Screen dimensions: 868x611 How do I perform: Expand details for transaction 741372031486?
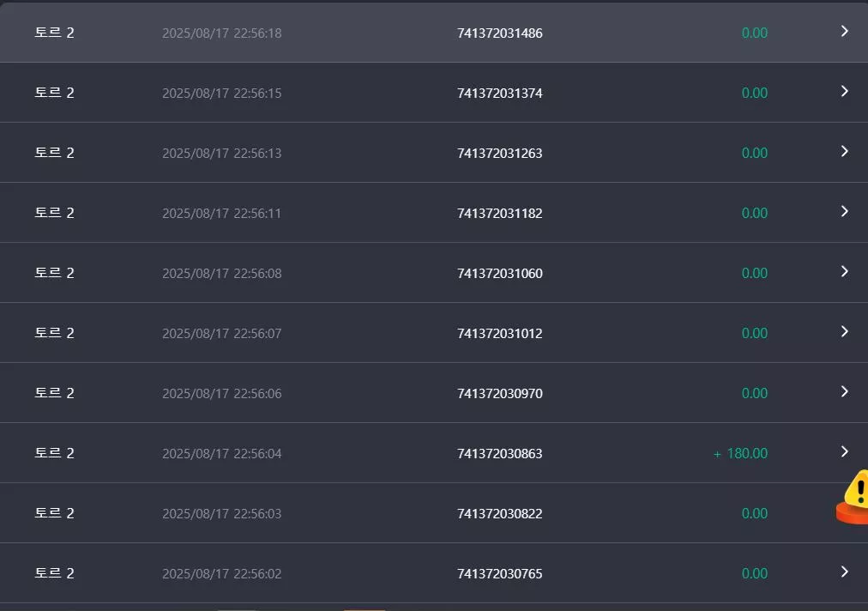(x=844, y=32)
